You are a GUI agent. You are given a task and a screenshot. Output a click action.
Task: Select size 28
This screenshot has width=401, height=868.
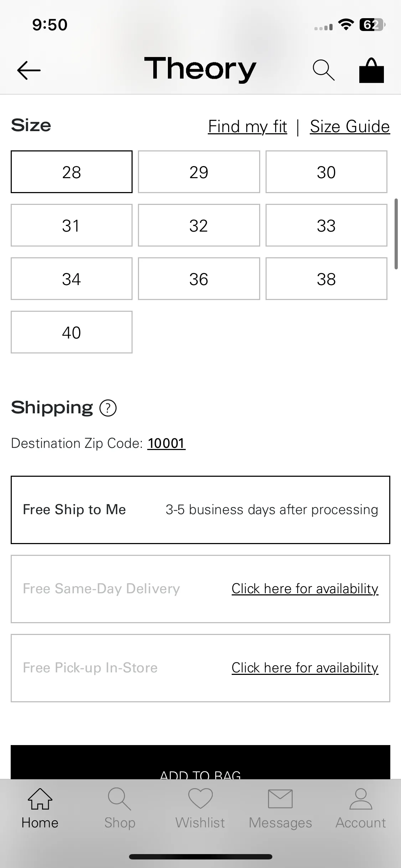pyautogui.click(x=72, y=172)
